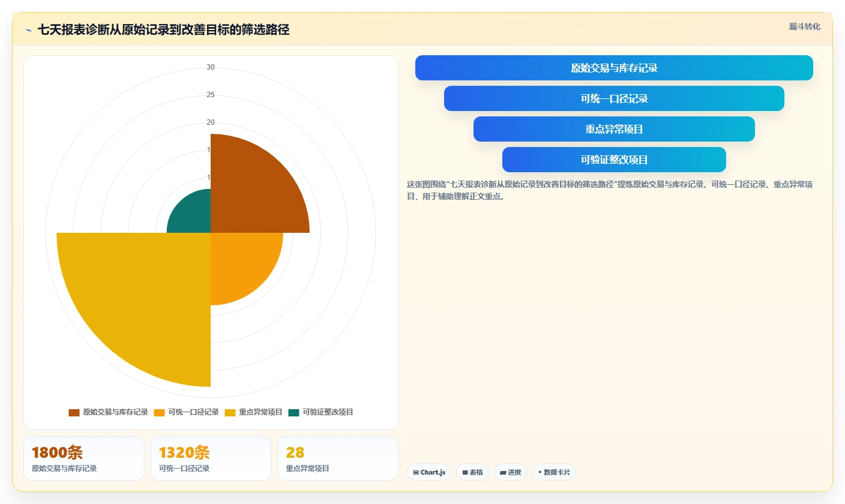Screen dimensions: 845x504
Task: Click legend label 可验证整改项目
Action: coord(328,412)
